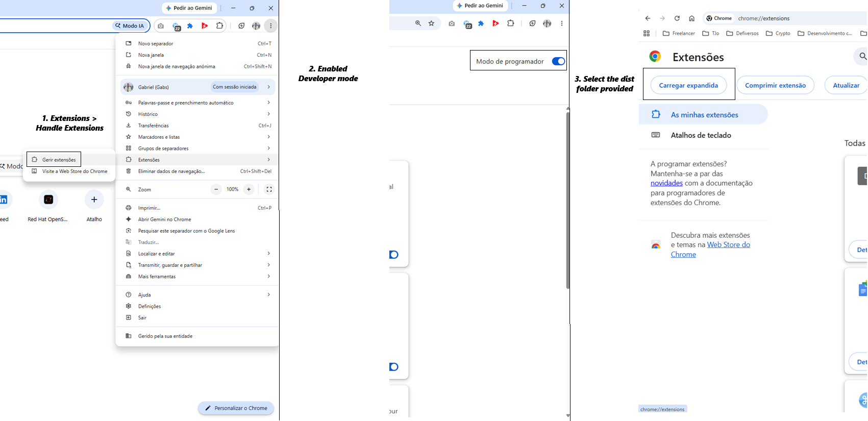Click the Comprimir extensão button
Screen dimensions: 868x421
775,85
